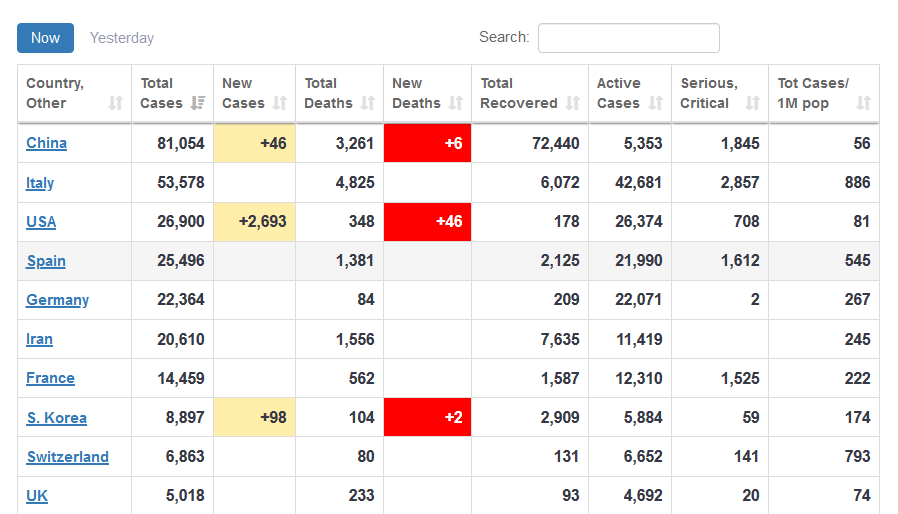
Task: Open the Italy country link
Action: pos(40,183)
